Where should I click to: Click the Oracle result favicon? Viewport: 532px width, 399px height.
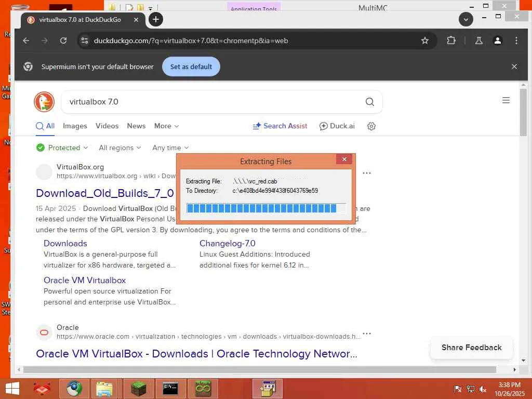(44, 332)
